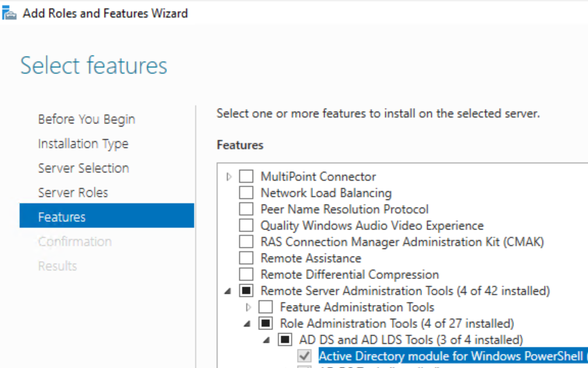Viewport: 588px width, 368px height.
Task: Select the Features step in sidebar
Action: tap(107, 216)
